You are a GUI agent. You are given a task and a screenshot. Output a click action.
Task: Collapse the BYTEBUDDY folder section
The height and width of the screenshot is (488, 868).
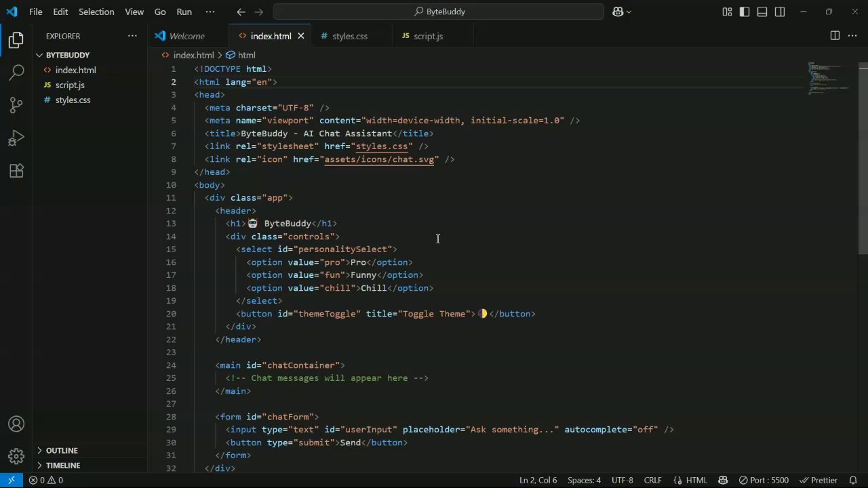click(x=90, y=55)
